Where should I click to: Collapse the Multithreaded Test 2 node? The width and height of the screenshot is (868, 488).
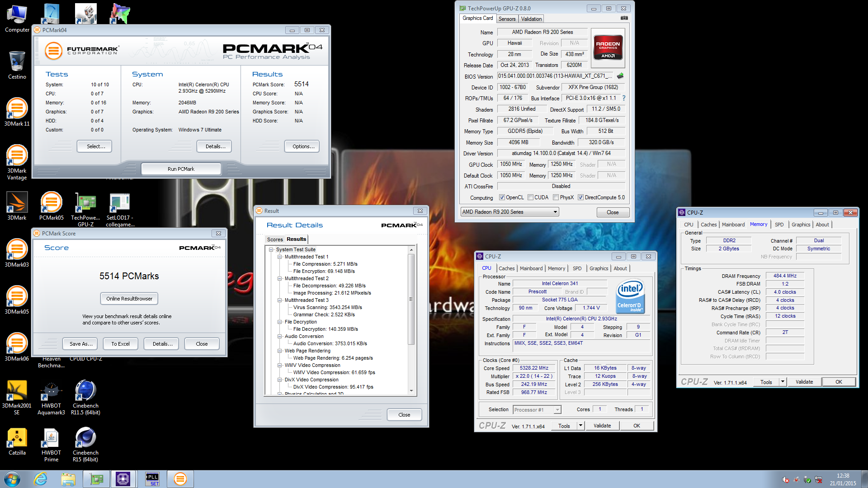click(x=280, y=278)
